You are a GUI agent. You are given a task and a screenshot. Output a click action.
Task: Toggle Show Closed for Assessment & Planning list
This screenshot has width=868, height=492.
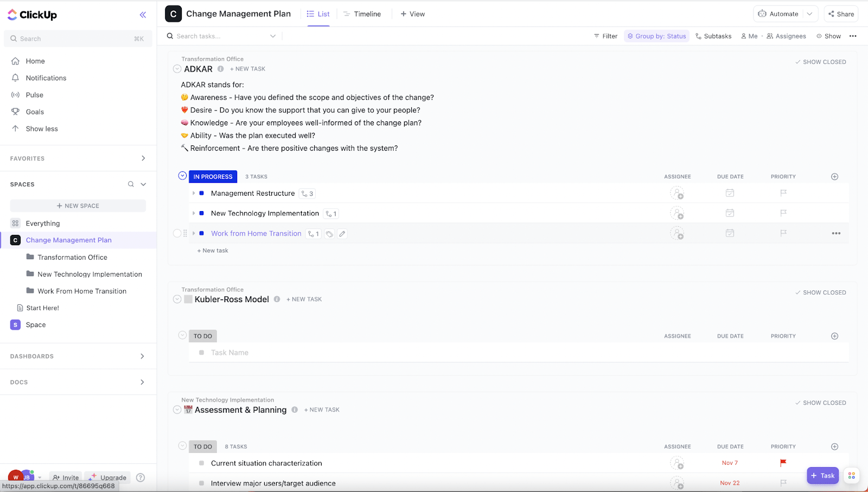tap(820, 403)
